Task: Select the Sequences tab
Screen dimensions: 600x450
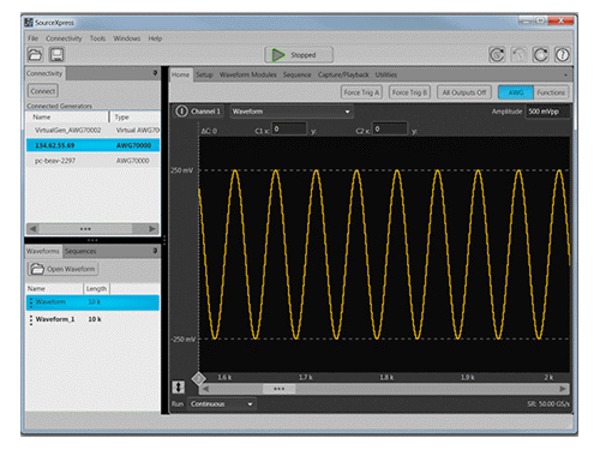Action: [x=81, y=251]
